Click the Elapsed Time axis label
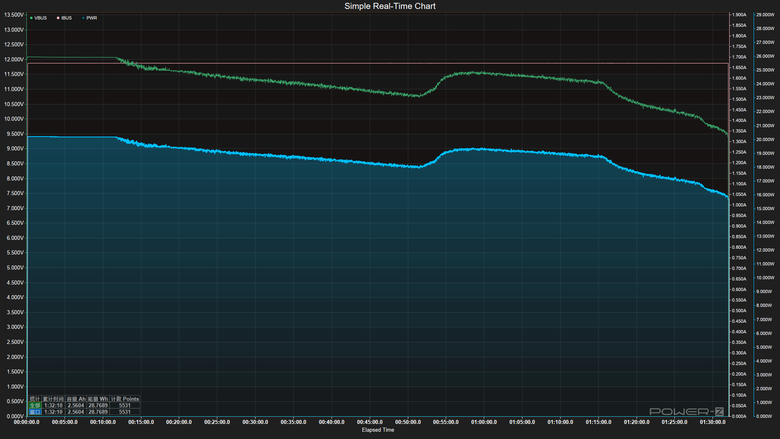 pos(378,430)
